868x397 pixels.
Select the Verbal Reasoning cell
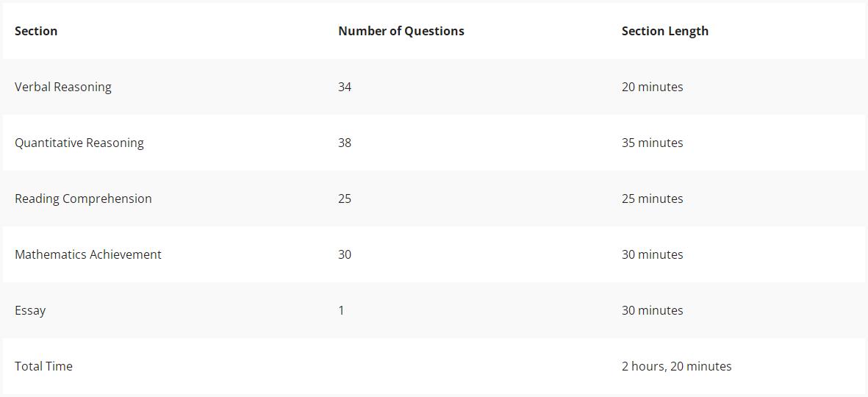[x=63, y=87]
